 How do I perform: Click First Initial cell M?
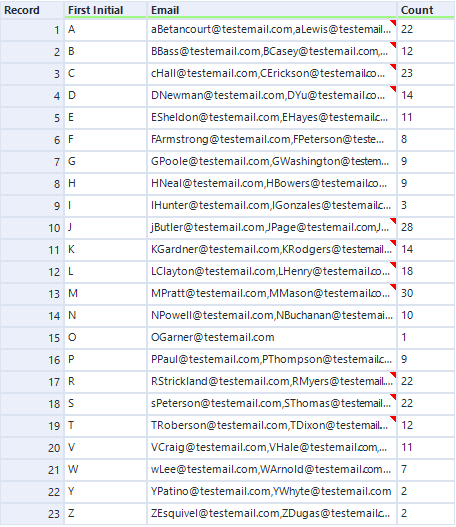[106, 294]
